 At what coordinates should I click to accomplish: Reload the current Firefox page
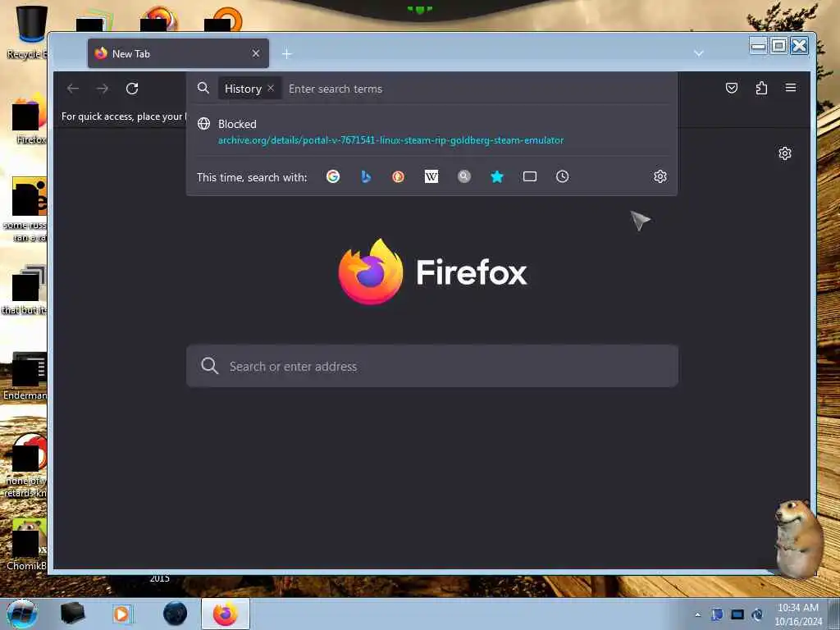point(132,89)
